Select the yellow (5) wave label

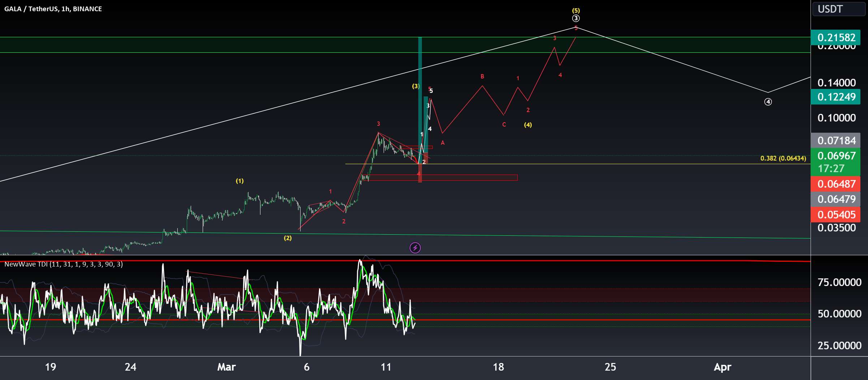(x=576, y=10)
